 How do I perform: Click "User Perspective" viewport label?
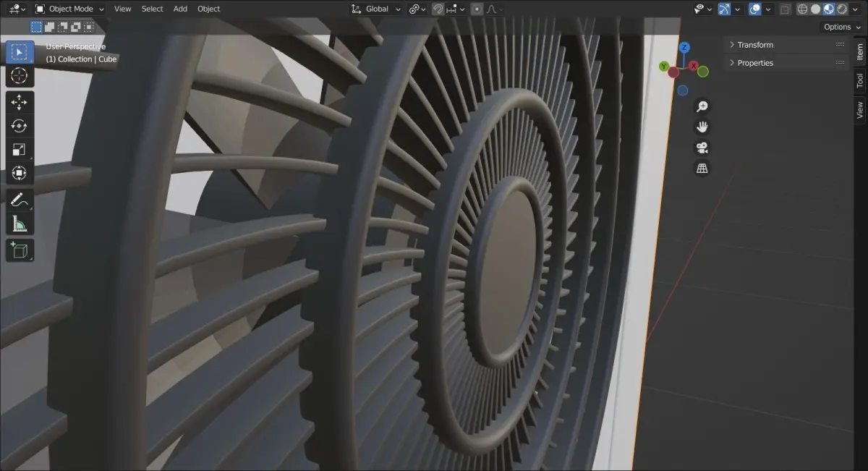pyautogui.click(x=76, y=47)
